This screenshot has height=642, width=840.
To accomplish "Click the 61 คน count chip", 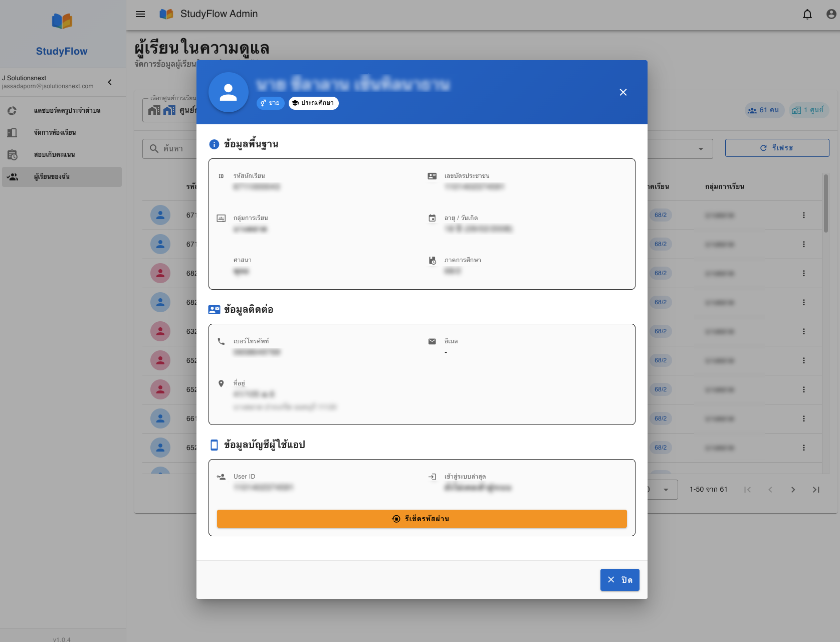I will pos(764,110).
